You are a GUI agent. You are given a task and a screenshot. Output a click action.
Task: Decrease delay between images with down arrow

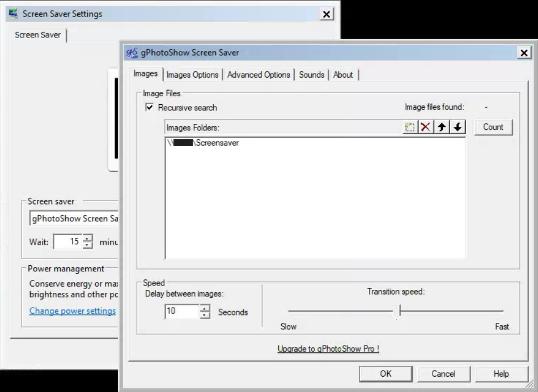click(x=205, y=315)
